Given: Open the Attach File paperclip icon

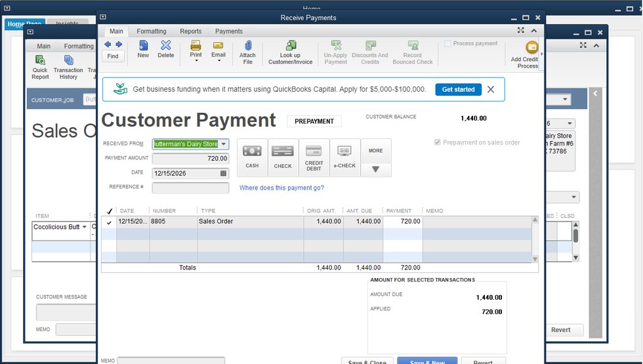Looking at the screenshot, I should click(247, 46).
